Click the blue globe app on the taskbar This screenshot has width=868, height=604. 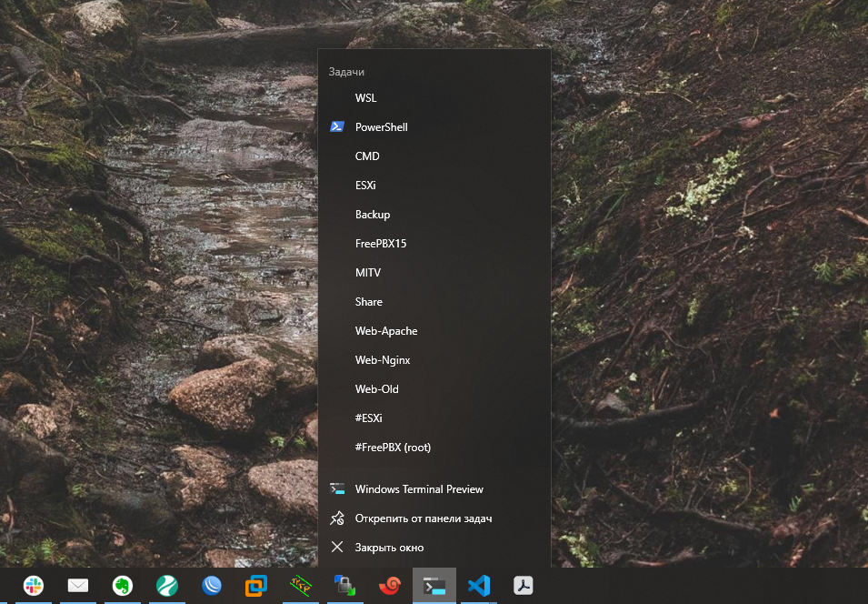pos(212,586)
